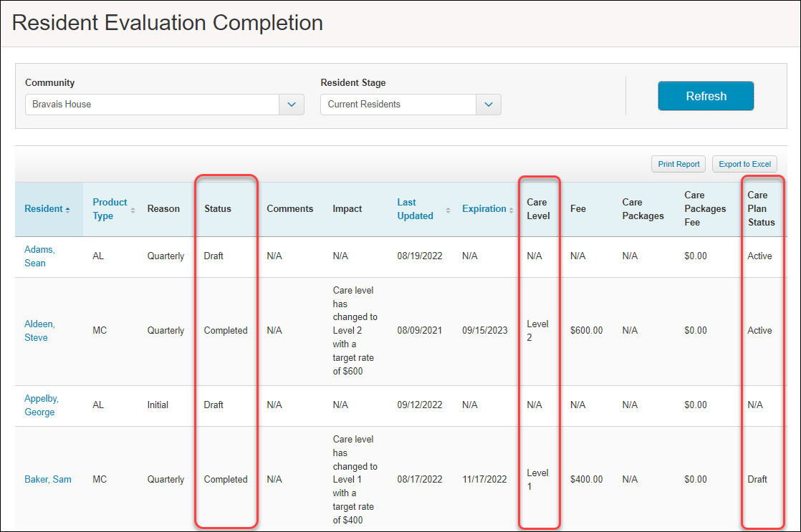Click MC product type in Baker, Sam row
The image size is (801, 532).
pos(100,480)
